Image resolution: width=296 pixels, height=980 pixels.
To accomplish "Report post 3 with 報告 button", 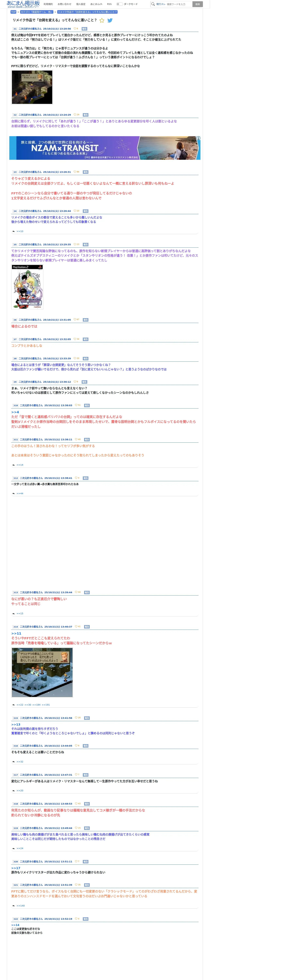I will coord(86,172).
